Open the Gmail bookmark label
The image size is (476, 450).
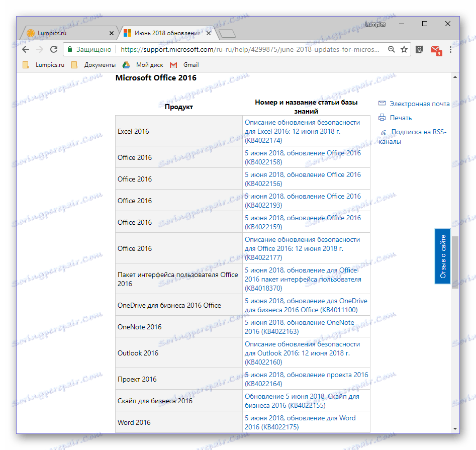pos(191,65)
